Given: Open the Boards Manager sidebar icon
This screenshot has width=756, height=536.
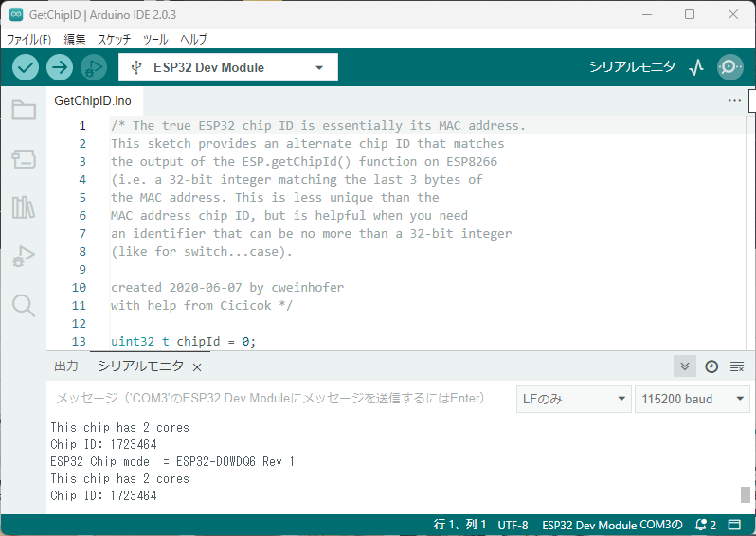Looking at the screenshot, I should click(24, 159).
